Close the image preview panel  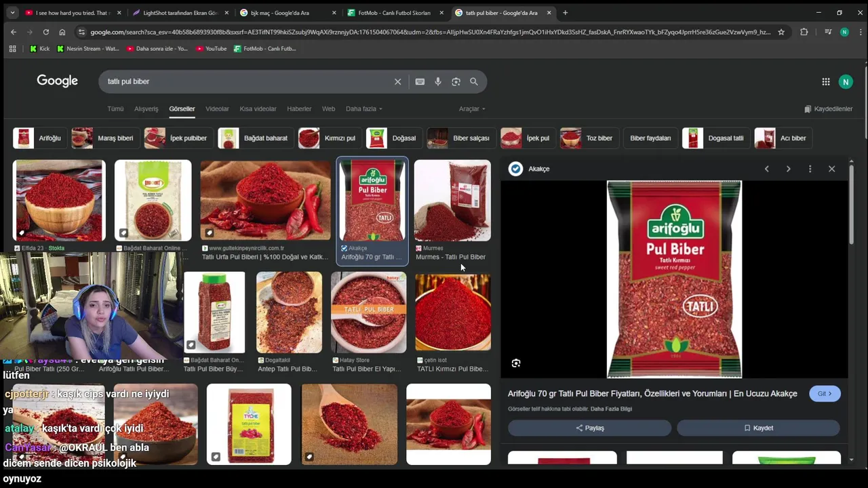coord(831,169)
